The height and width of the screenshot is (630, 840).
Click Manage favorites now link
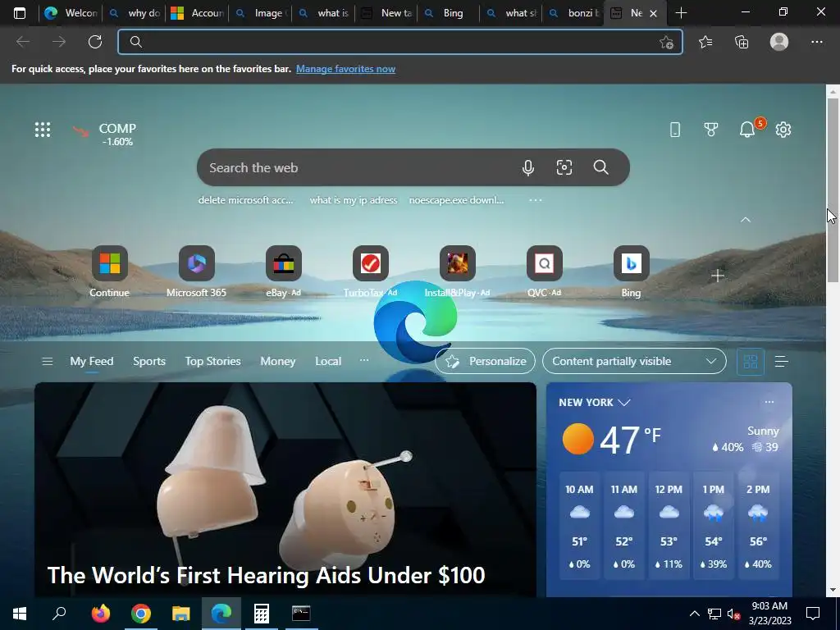pyautogui.click(x=345, y=69)
